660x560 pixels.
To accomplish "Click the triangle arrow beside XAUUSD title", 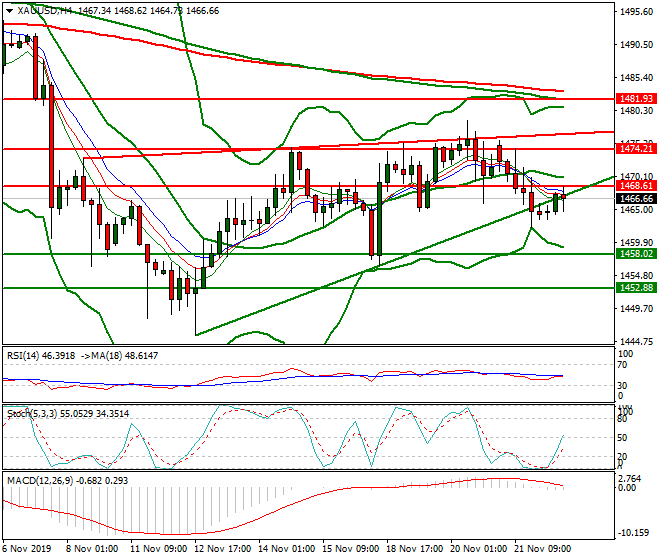I will coord(10,11).
